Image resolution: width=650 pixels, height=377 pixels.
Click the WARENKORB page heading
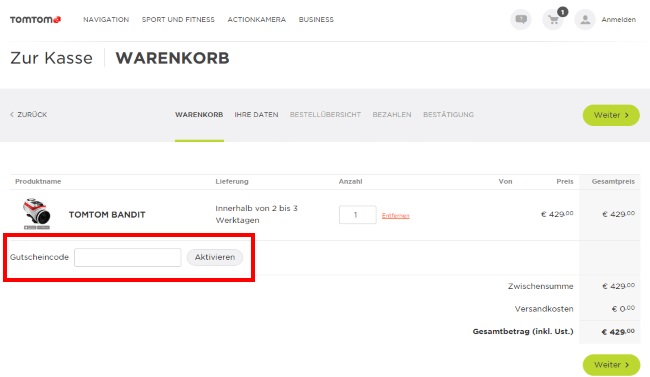[172, 58]
